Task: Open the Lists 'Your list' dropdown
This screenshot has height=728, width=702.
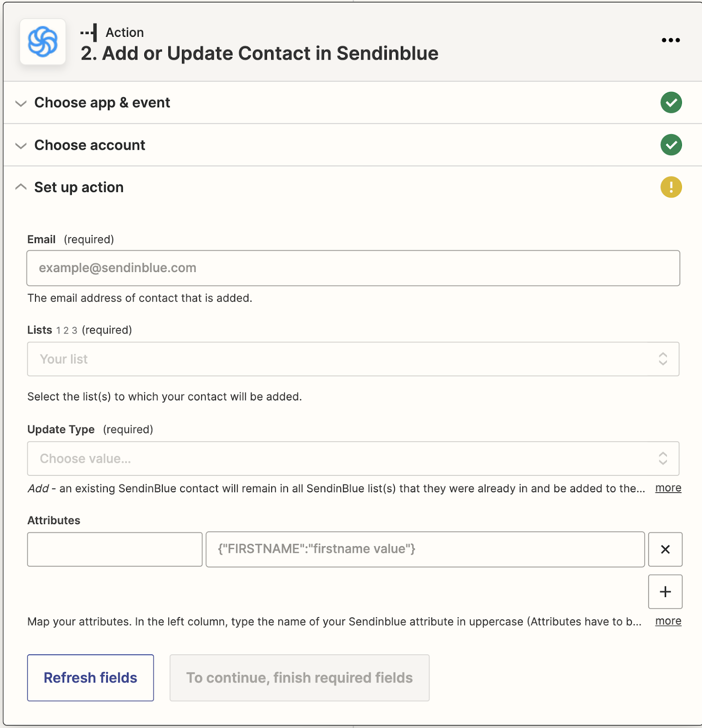Action: tap(353, 359)
